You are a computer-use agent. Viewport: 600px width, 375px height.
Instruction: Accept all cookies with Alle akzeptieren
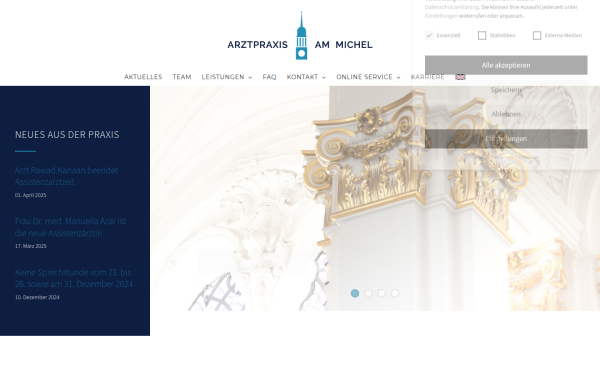[506, 65]
